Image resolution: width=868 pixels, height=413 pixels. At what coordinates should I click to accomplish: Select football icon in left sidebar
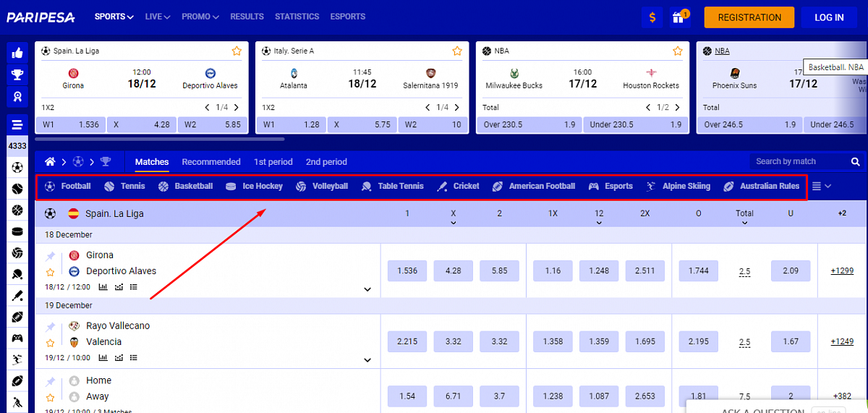click(x=17, y=168)
